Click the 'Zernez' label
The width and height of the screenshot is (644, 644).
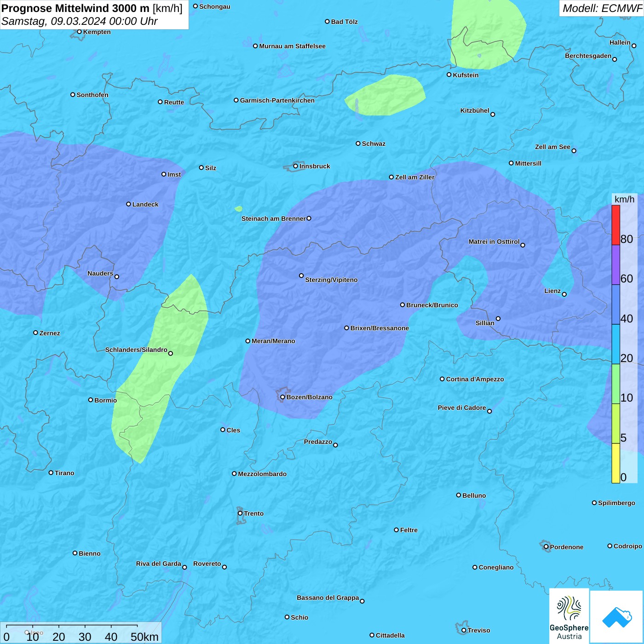tap(50, 333)
